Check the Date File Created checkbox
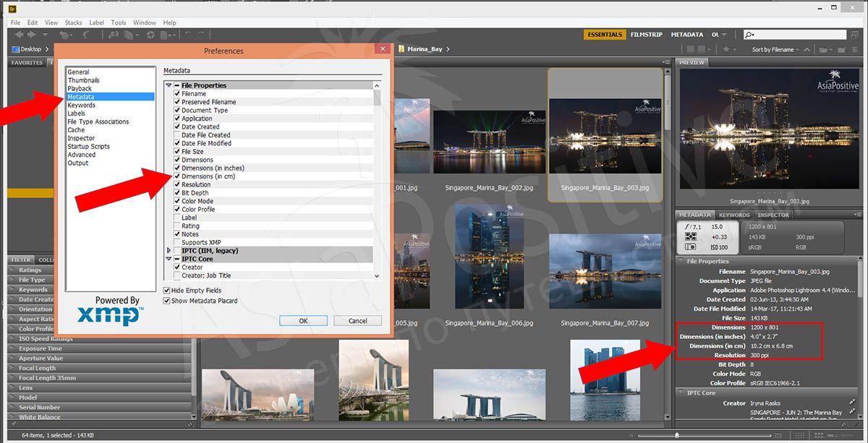 click(x=177, y=135)
